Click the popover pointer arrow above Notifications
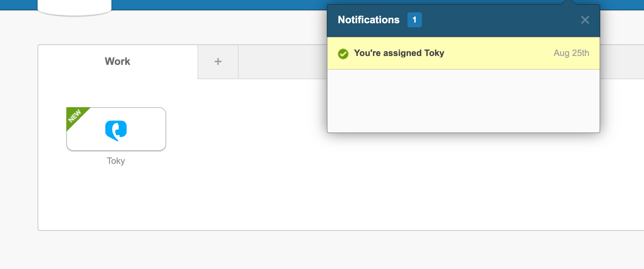 [569, 2]
